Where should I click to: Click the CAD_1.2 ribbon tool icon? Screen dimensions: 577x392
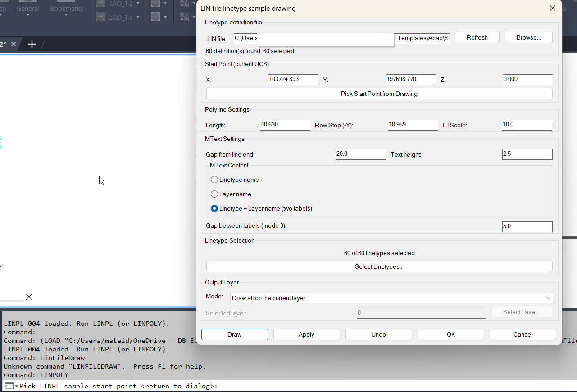pyautogui.click(x=101, y=4)
